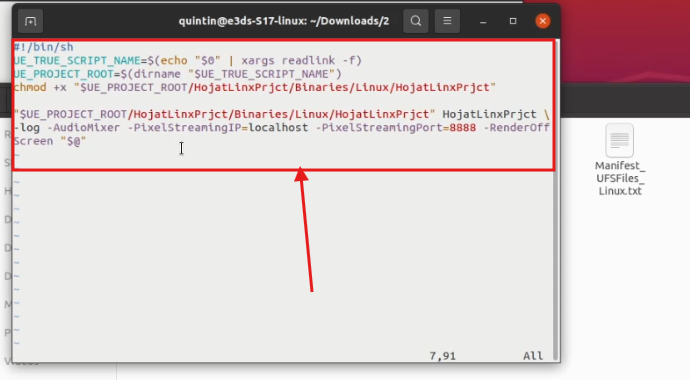Screen dimensions: 690x380
Task: Open the terminal search tool
Action: click(415, 21)
